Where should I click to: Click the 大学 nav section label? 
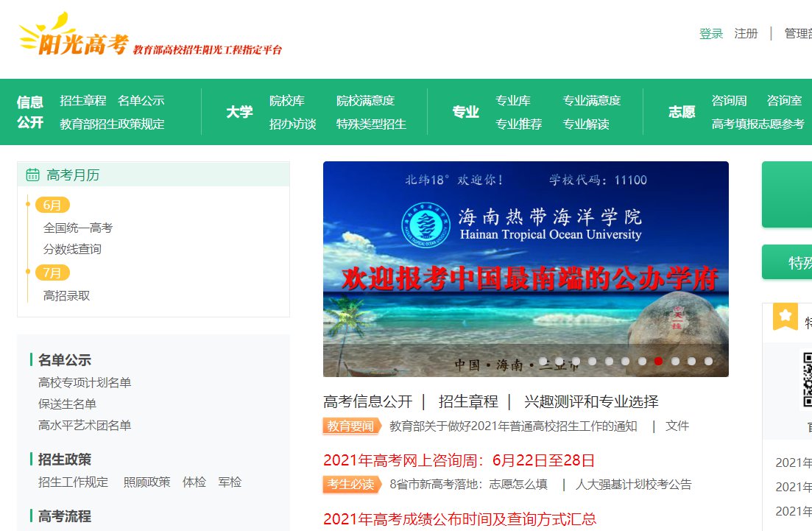tap(239, 112)
